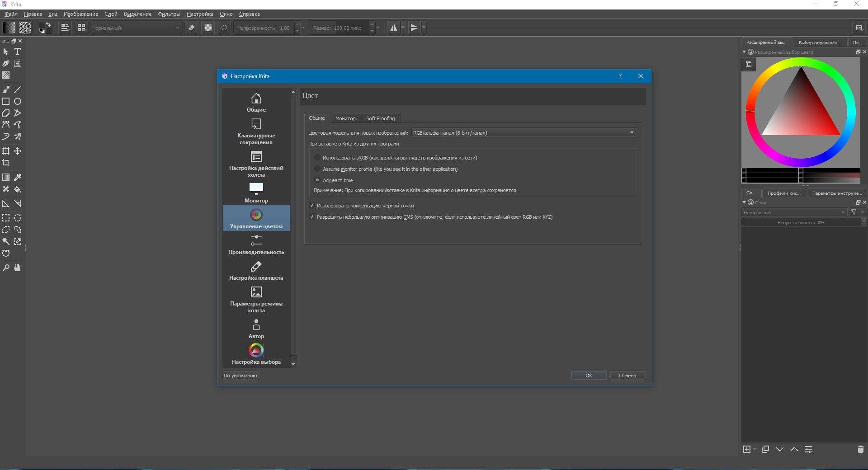The image size is (868, 470).
Task: Open the Слой menu
Action: pos(111,14)
